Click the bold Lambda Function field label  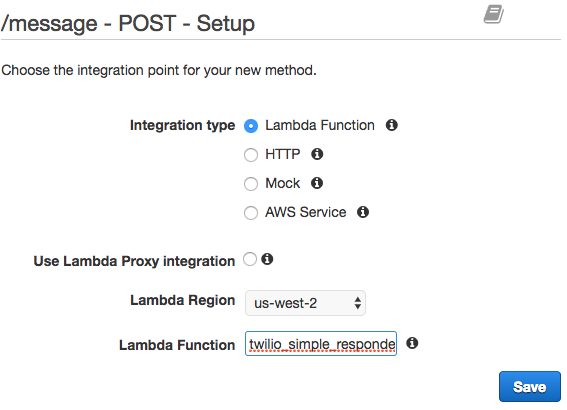pos(177,345)
